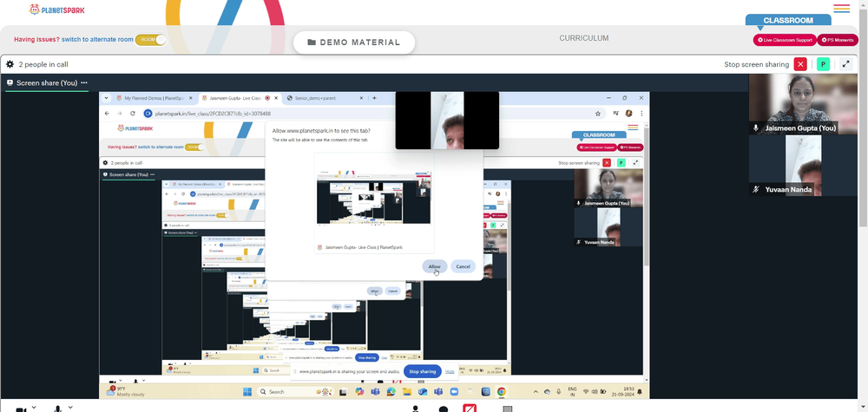This screenshot has height=412, width=868.
Task: Click Yuvaan Nanda's muted mic icon
Action: point(756,189)
